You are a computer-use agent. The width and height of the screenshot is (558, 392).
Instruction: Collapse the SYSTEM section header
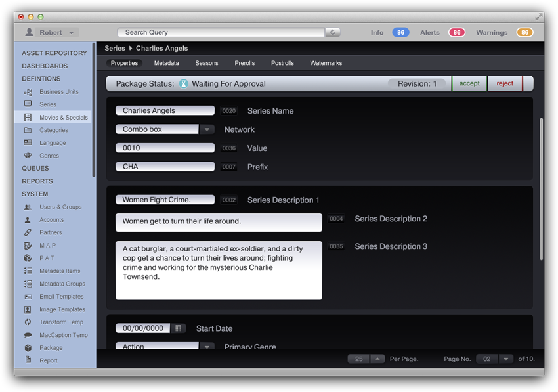35,194
